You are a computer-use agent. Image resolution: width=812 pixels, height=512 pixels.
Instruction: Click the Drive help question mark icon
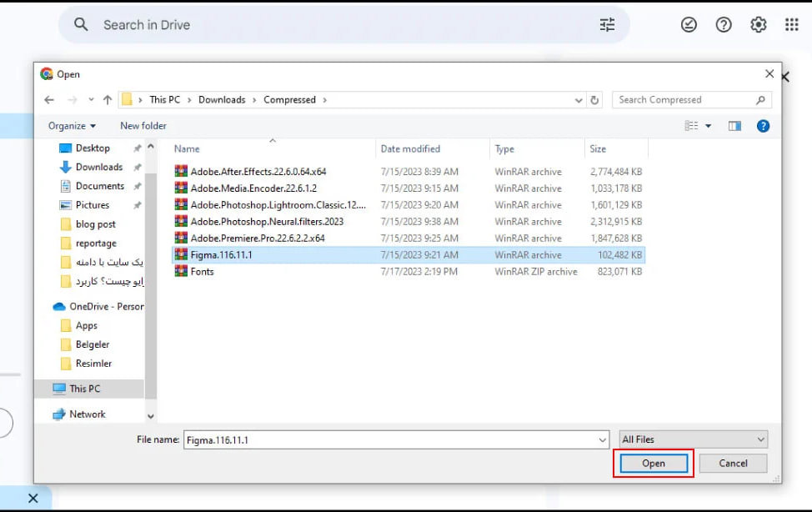click(724, 25)
